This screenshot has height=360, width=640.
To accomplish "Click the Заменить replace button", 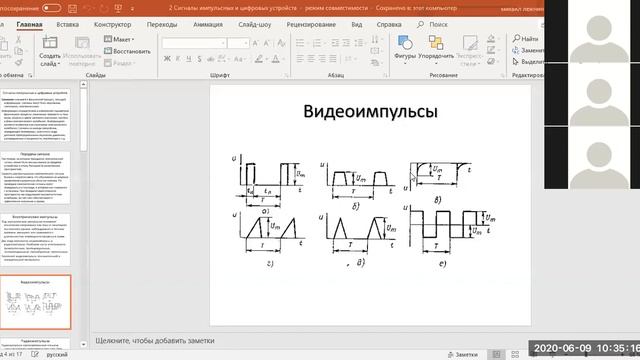I will (527, 50).
